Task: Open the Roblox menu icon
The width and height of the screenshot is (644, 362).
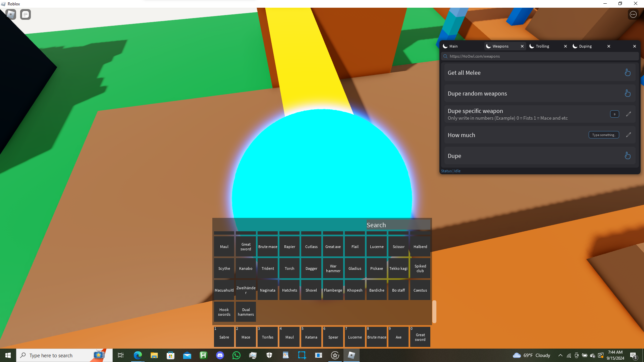Action: pyautogui.click(x=11, y=14)
